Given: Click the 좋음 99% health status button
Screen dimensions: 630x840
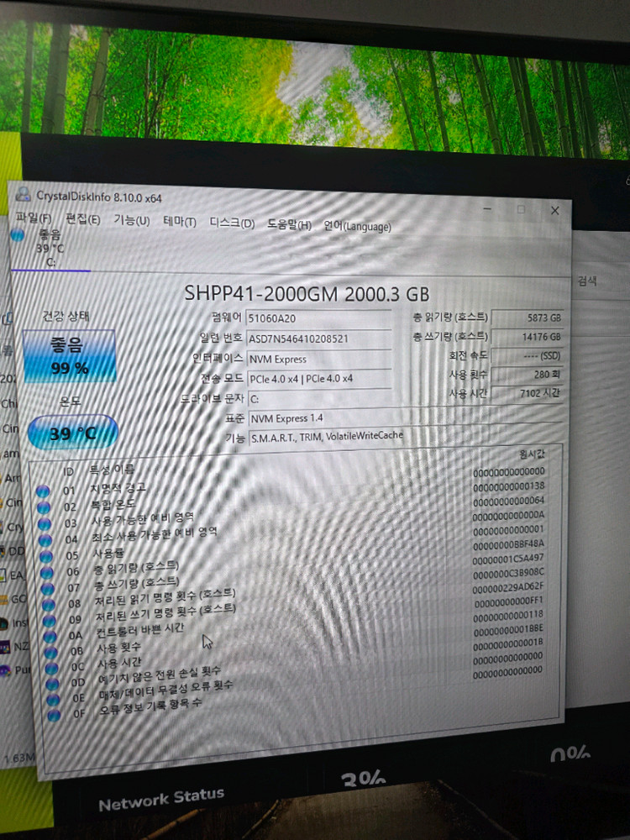Looking at the screenshot, I should [x=69, y=356].
